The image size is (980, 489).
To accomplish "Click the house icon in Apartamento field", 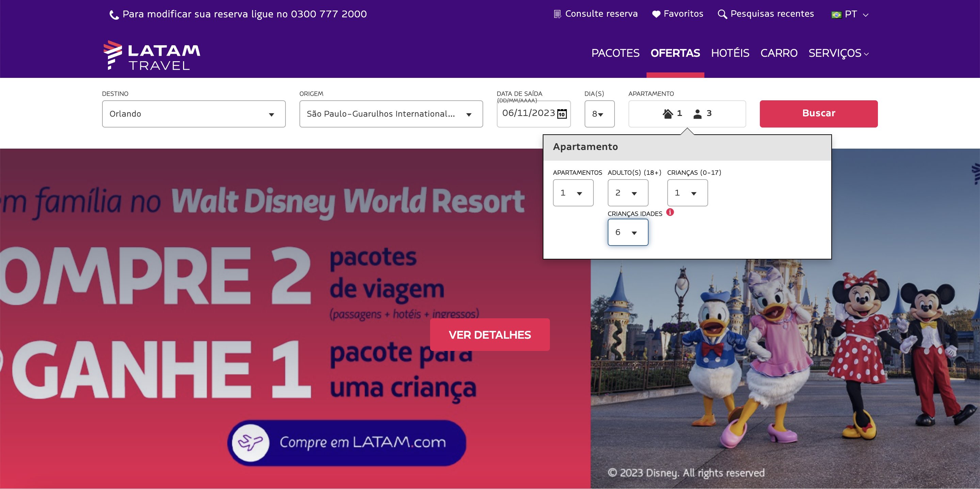I will tap(668, 113).
